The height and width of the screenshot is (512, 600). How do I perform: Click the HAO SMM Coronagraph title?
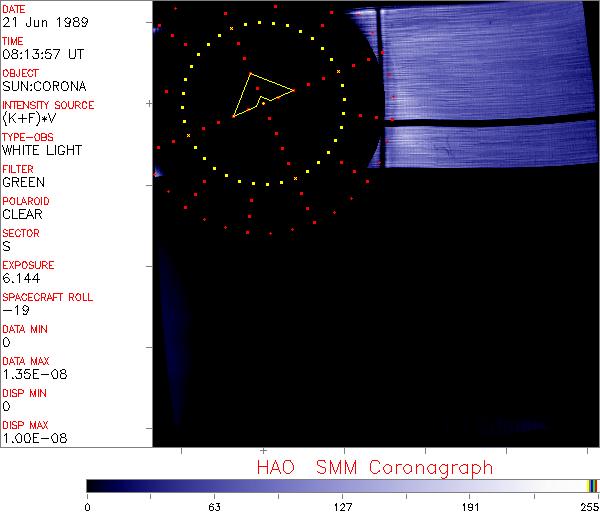375,467
